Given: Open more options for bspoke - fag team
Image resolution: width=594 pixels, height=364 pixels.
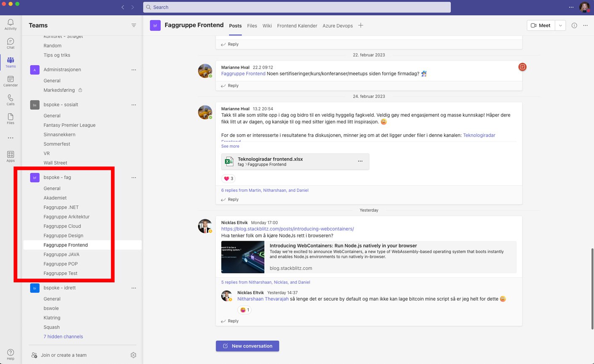Looking at the screenshot, I should pyautogui.click(x=134, y=178).
